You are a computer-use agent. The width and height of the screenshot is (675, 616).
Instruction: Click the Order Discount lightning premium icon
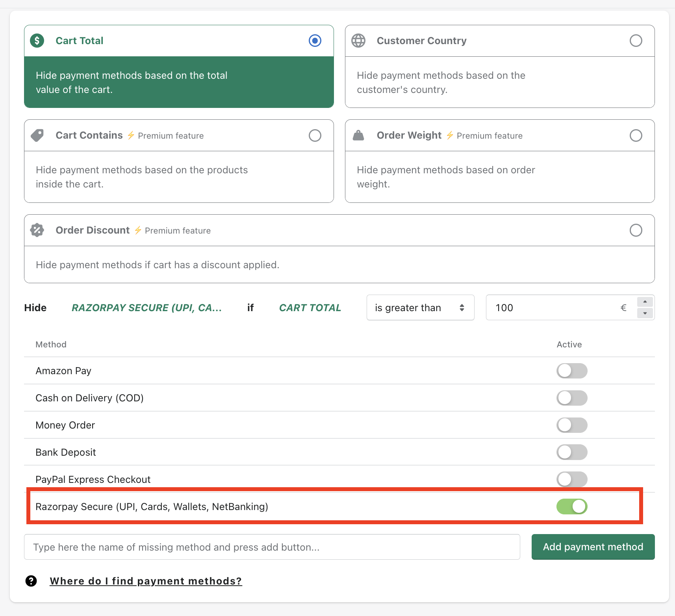click(138, 230)
